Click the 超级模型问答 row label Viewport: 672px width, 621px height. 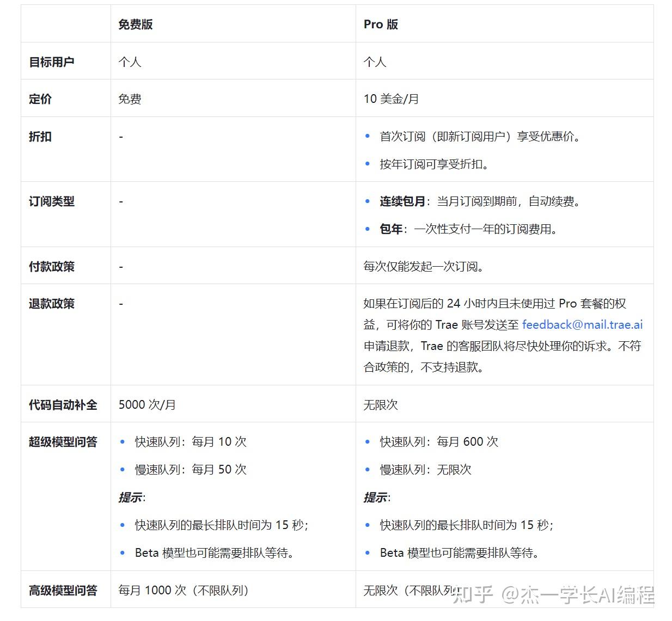[64, 442]
